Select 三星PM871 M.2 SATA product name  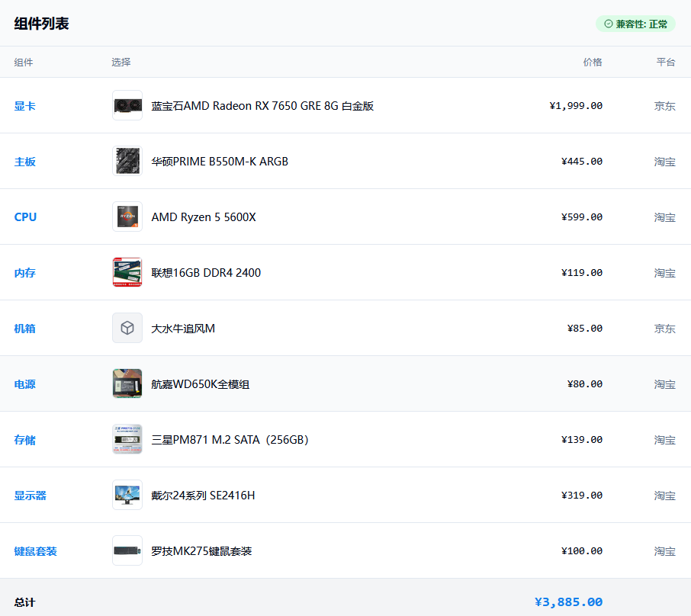point(230,440)
